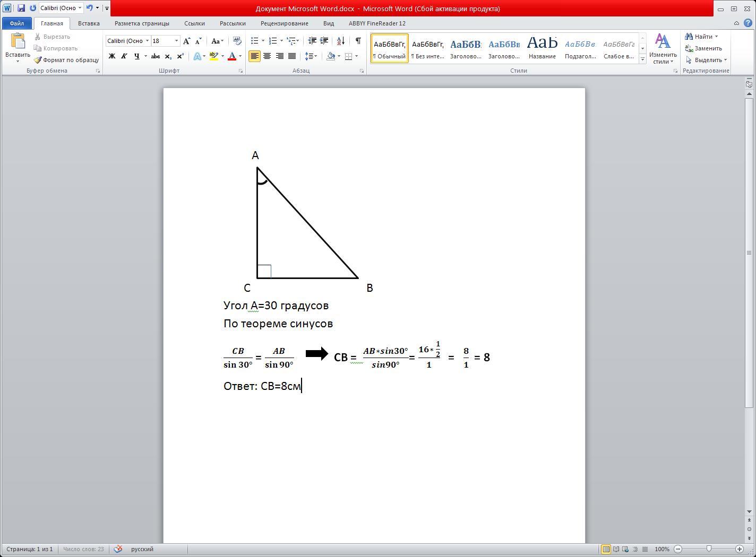Sort the selected text alphabetically
The width and height of the screenshot is (756, 557).
pyautogui.click(x=341, y=41)
